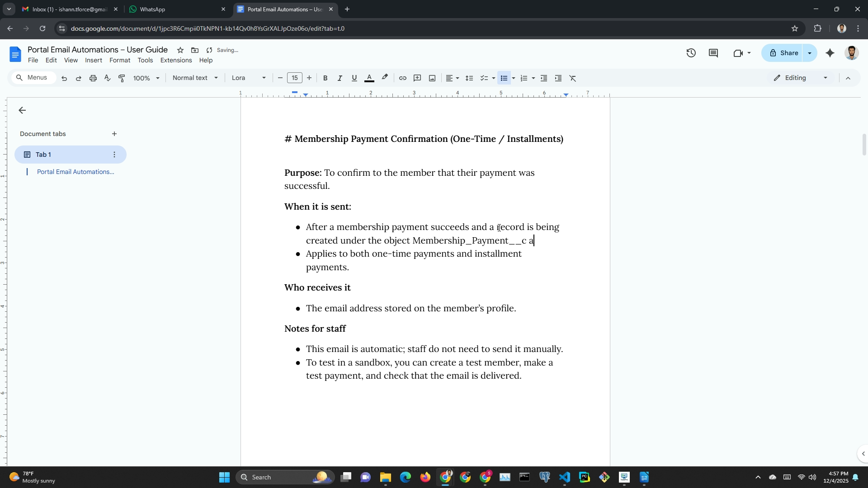Screen dimensions: 868x488
Task: Open version history clock icon
Action: [691, 53]
